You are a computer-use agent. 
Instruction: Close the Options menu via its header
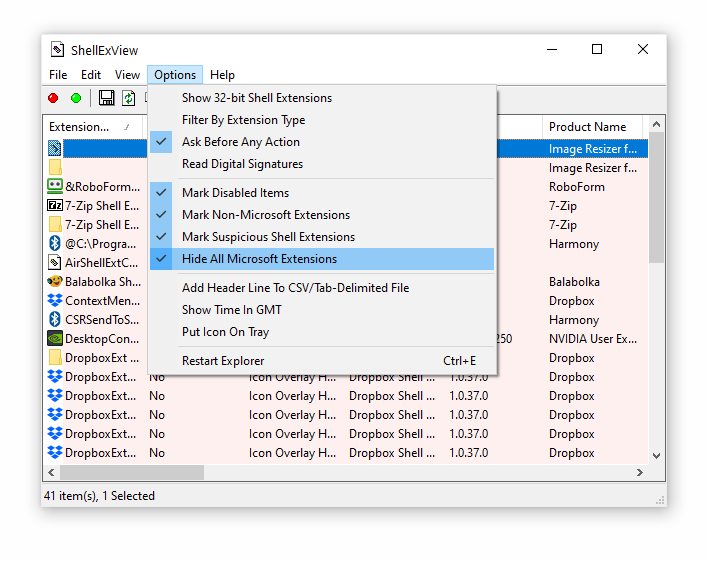[x=175, y=75]
